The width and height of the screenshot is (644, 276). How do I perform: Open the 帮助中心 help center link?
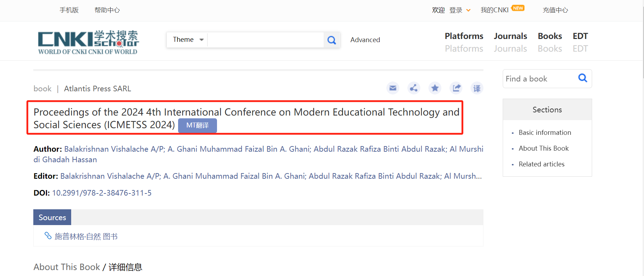coord(107,10)
